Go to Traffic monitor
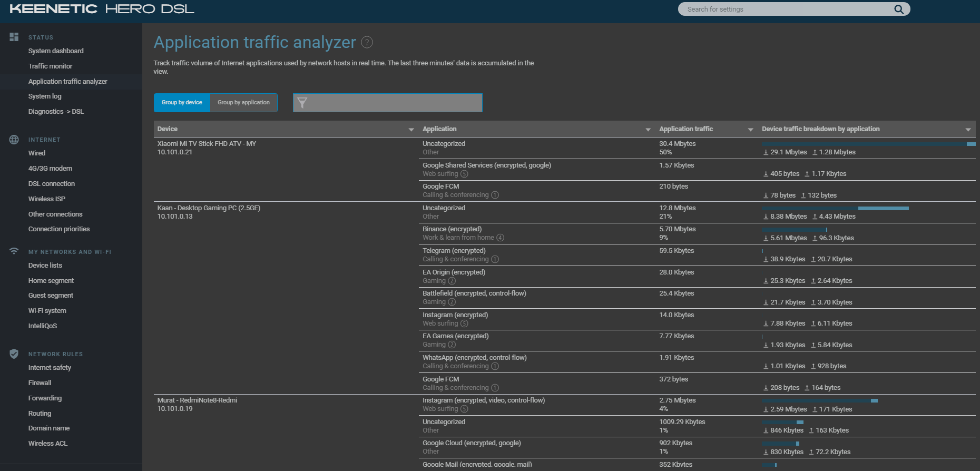Screen dimensions: 980x471 click(x=50, y=66)
